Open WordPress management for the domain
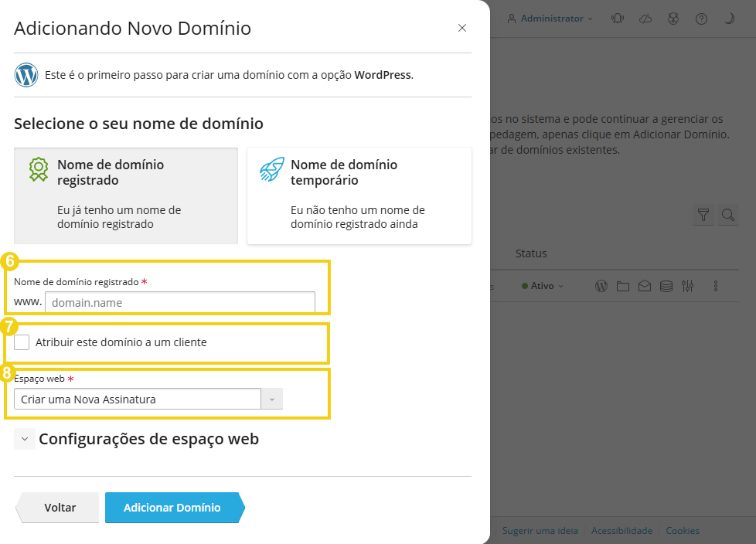 click(601, 286)
